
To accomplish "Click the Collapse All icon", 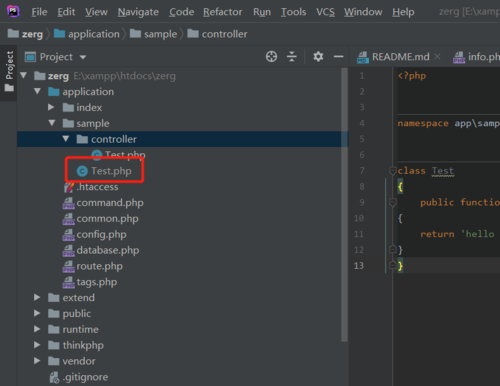I will point(292,57).
